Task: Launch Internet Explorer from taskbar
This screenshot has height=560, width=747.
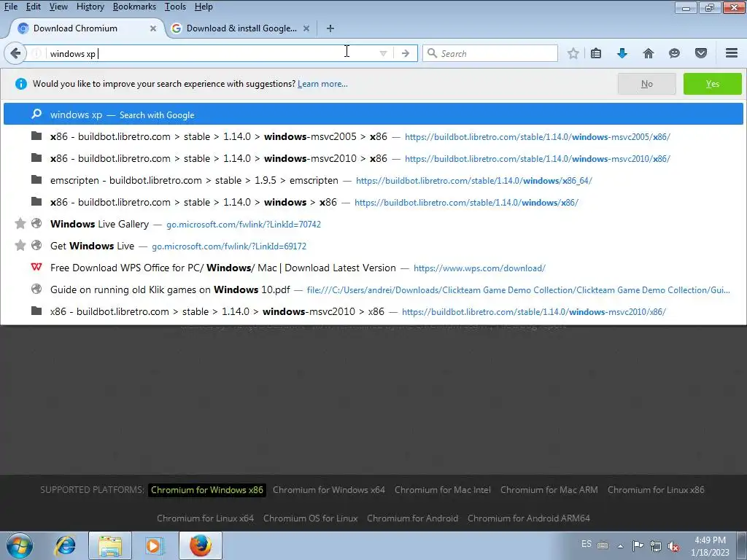Action: [x=65, y=545]
